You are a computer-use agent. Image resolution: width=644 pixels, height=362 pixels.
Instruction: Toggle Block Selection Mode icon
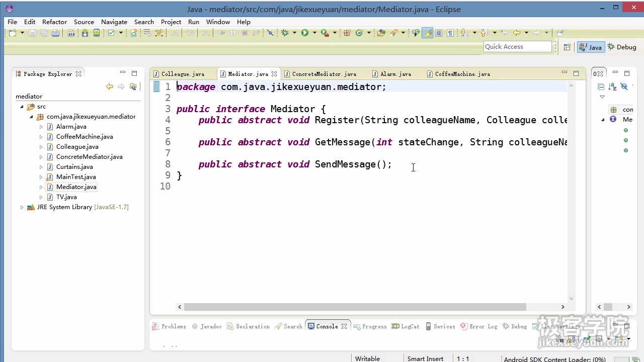pyautogui.click(x=439, y=33)
